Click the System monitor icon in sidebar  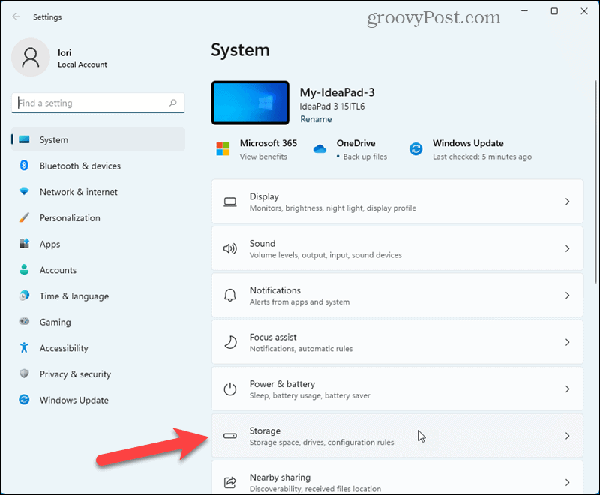click(x=24, y=140)
